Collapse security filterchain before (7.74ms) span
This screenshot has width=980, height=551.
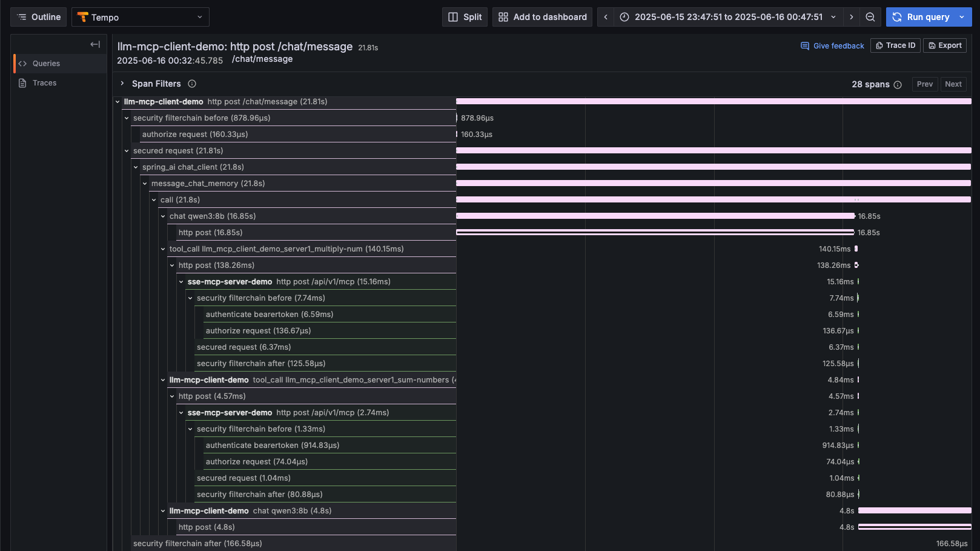[x=190, y=298]
